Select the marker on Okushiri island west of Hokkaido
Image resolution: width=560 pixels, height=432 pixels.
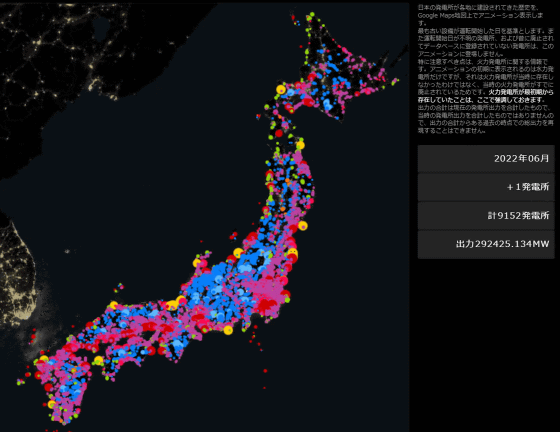[258, 116]
